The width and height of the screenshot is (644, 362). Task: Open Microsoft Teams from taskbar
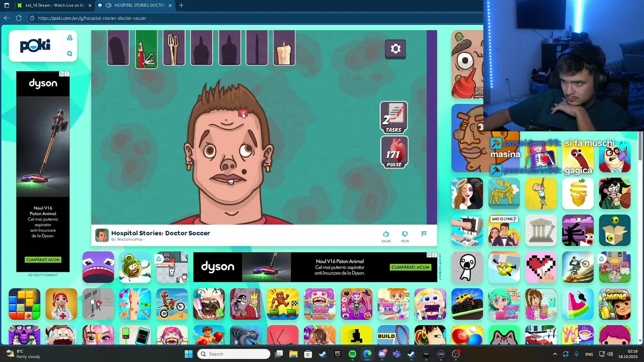(x=396, y=354)
